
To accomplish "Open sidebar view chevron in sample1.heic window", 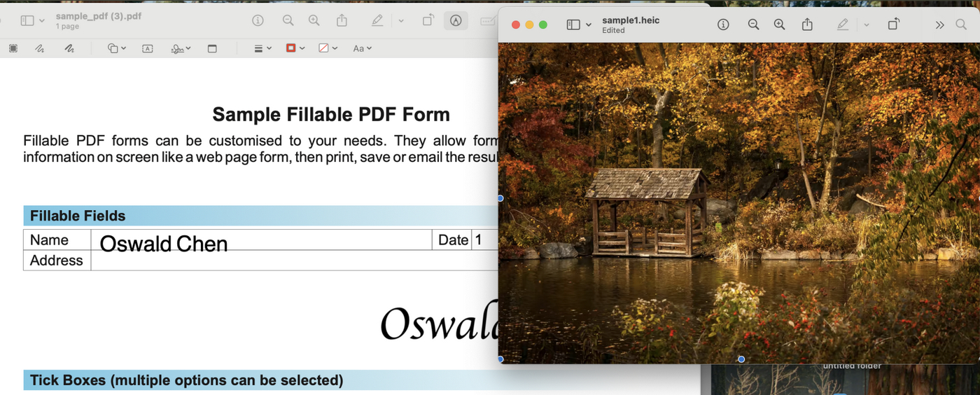I will (588, 25).
